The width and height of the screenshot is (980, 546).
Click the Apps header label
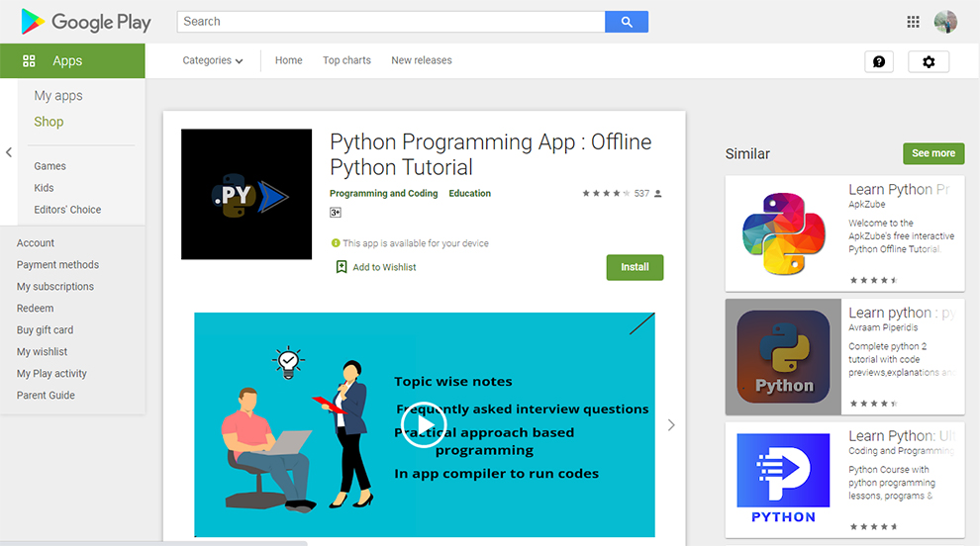coord(67,60)
